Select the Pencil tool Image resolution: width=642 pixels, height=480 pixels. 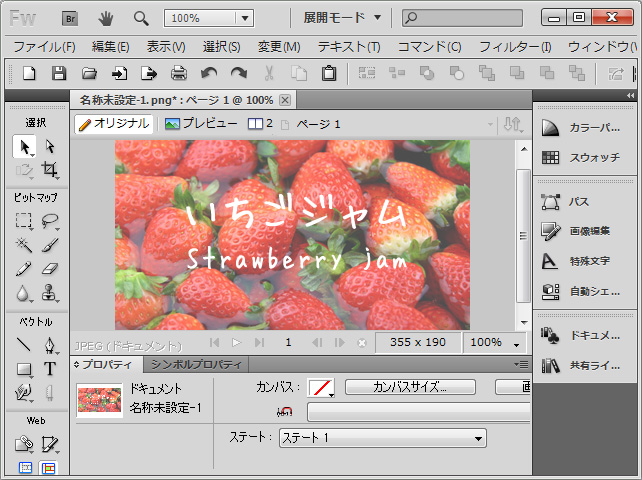(24, 269)
